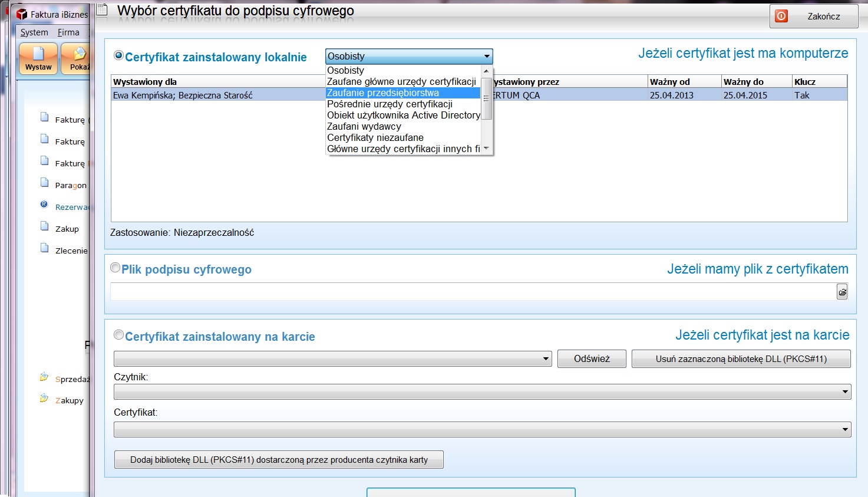Click the Wystaw toolbar icon
This screenshot has height=497, width=868.
(38, 58)
